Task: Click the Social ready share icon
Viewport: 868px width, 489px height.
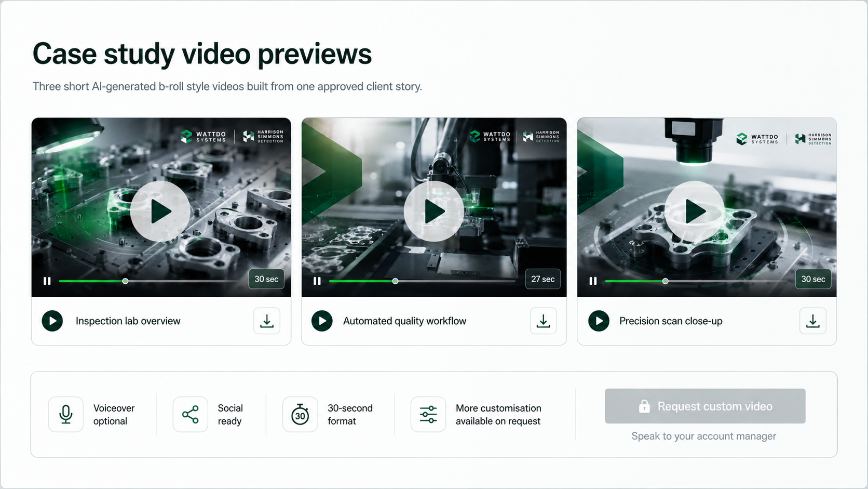Action: (x=191, y=414)
